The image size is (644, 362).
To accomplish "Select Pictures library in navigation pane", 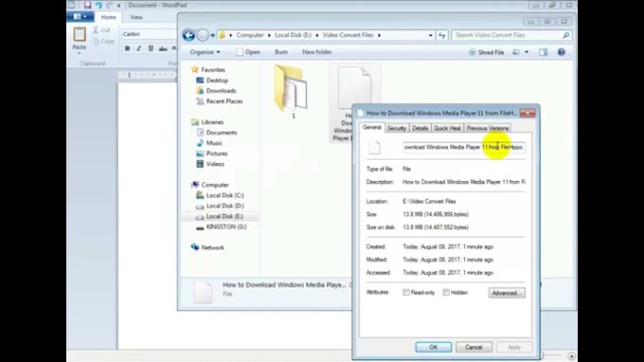I will (212, 154).
